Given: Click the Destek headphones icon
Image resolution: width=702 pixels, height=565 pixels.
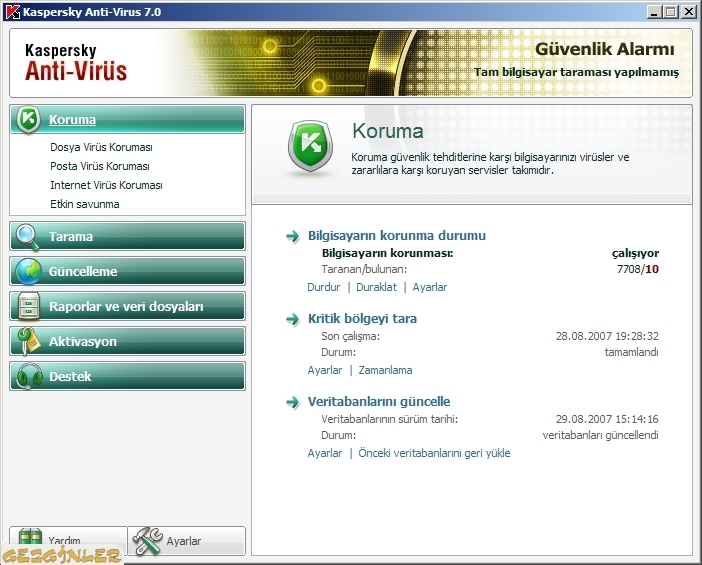Looking at the screenshot, I should (29, 376).
